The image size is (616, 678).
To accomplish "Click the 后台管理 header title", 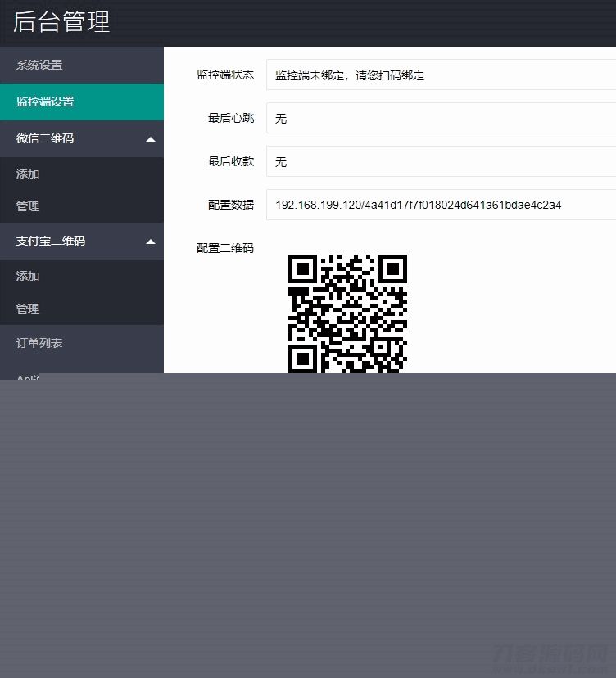I will coord(61,22).
